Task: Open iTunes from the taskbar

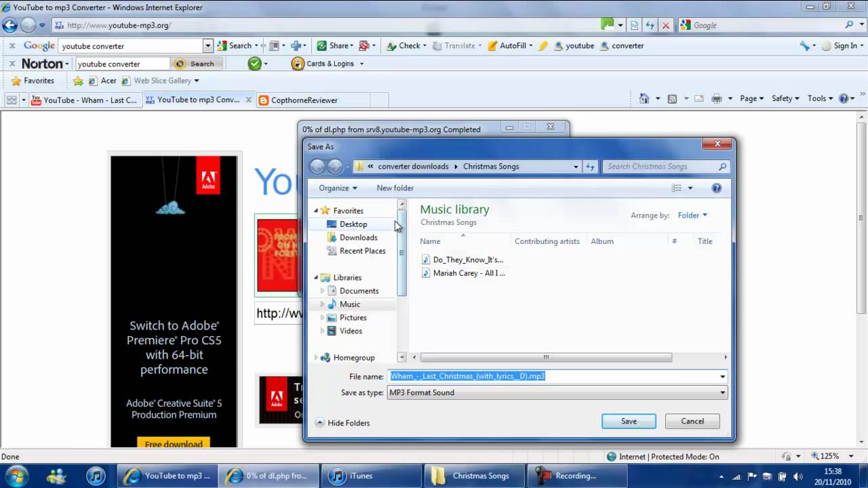Action: click(371, 476)
